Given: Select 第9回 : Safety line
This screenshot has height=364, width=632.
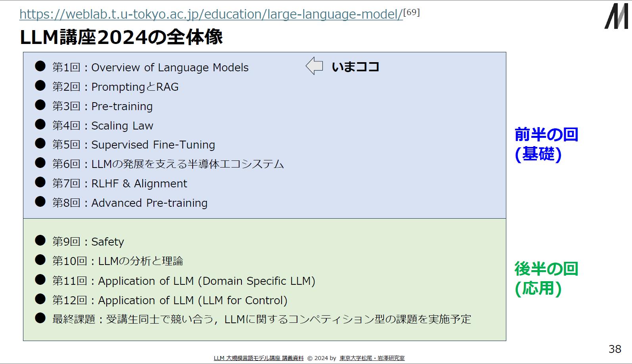Looking at the screenshot, I should [88, 242].
